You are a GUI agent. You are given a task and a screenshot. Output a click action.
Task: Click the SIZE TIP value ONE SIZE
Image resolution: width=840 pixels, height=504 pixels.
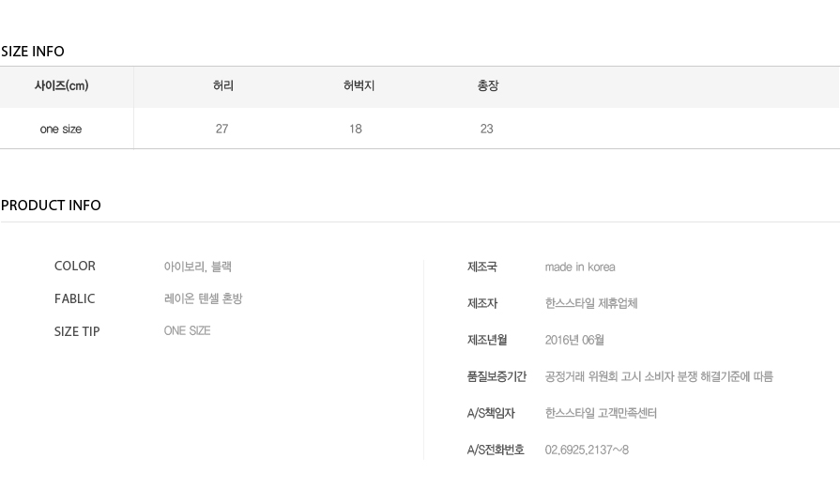point(187,331)
